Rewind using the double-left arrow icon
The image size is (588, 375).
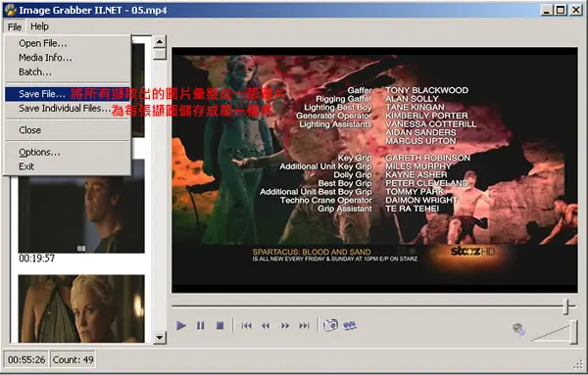(266, 326)
